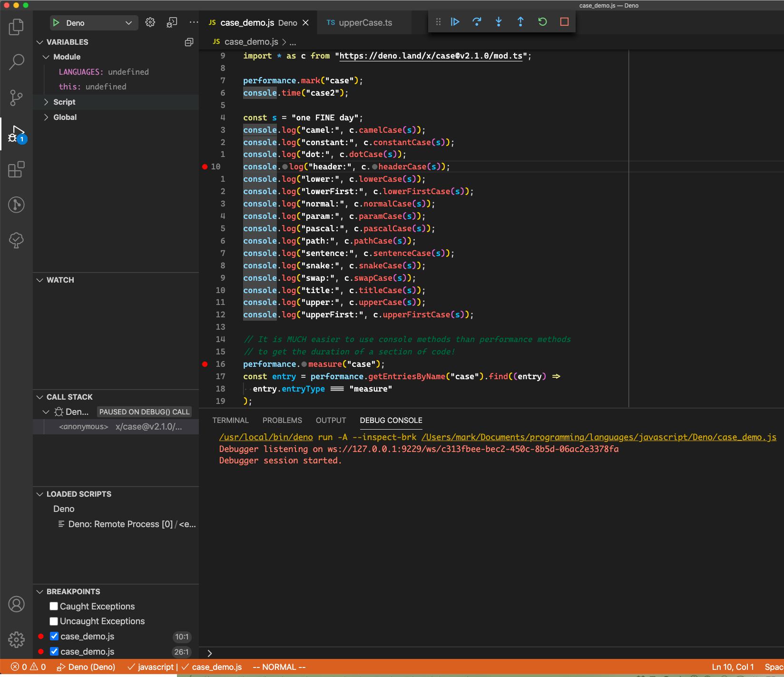Open the PROBLEMS panel tab

pyautogui.click(x=282, y=420)
